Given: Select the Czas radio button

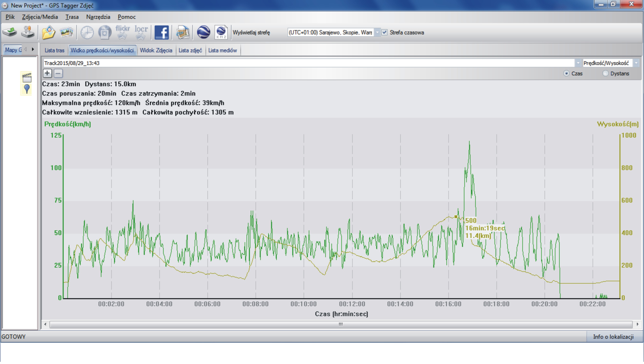Looking at the screenshot, I should click(x=566, y=73).
